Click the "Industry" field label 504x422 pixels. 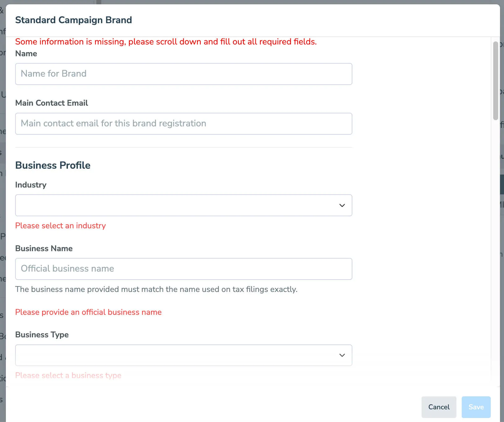coord(31,185)
